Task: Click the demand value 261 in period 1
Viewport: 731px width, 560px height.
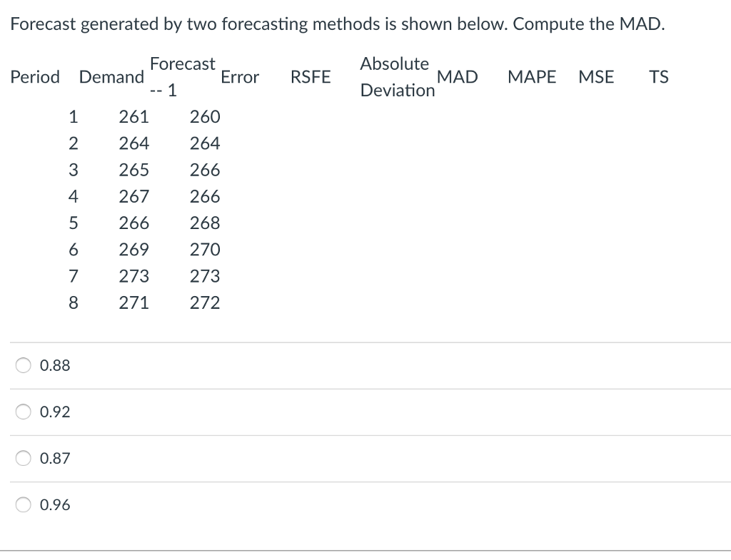Action: click(134, 117)
